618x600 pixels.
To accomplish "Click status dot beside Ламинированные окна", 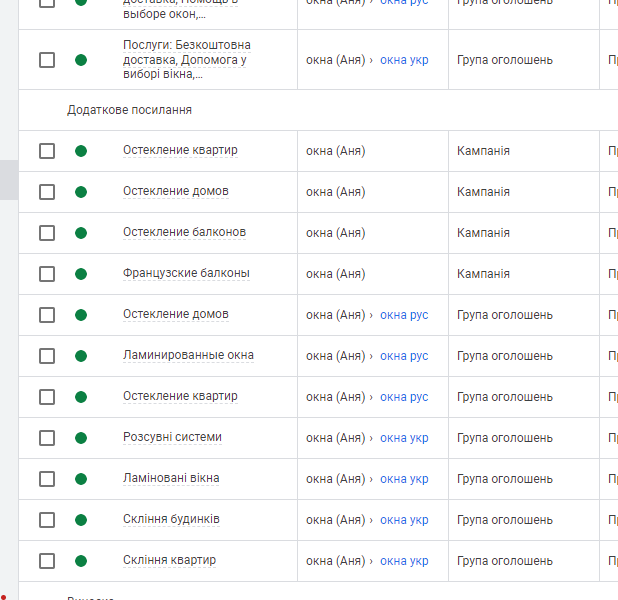I will point(81,356).
